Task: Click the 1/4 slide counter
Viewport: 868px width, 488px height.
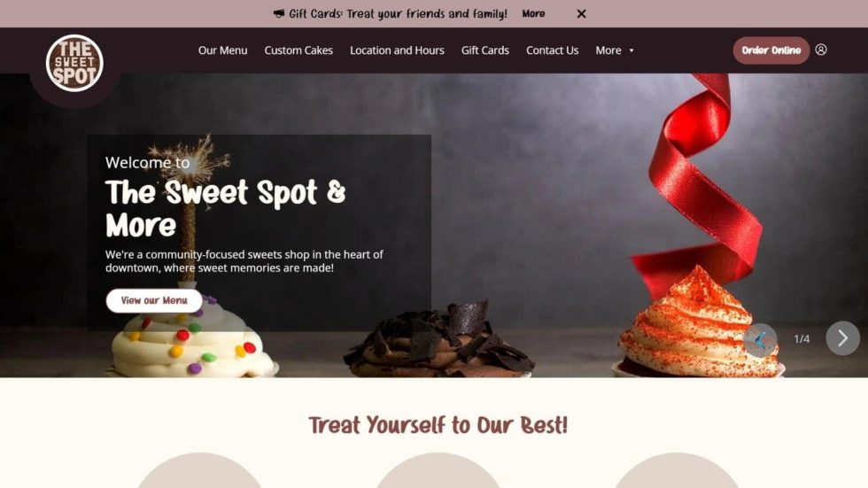Action: (802, 338)
